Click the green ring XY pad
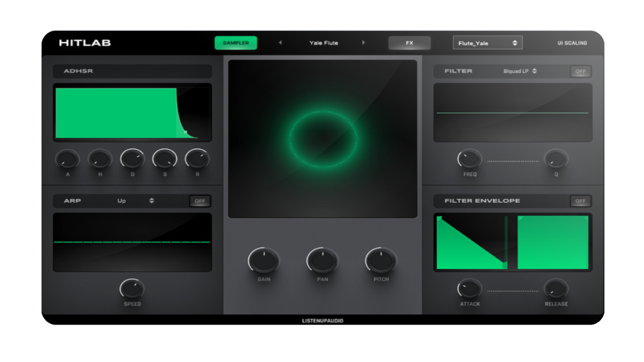Screen dimensions: 644x362 click(x=323, y=138)
